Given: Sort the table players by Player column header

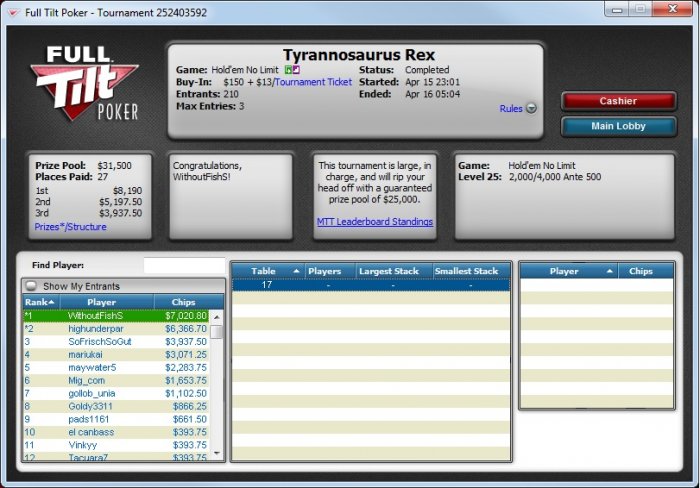Looking at the screenshot, I should 569,271.
